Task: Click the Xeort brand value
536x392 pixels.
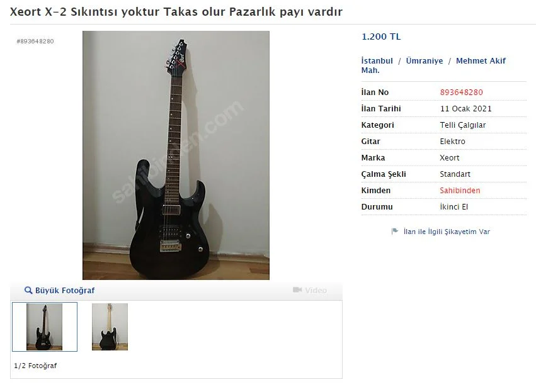Action: pos(449,158)
